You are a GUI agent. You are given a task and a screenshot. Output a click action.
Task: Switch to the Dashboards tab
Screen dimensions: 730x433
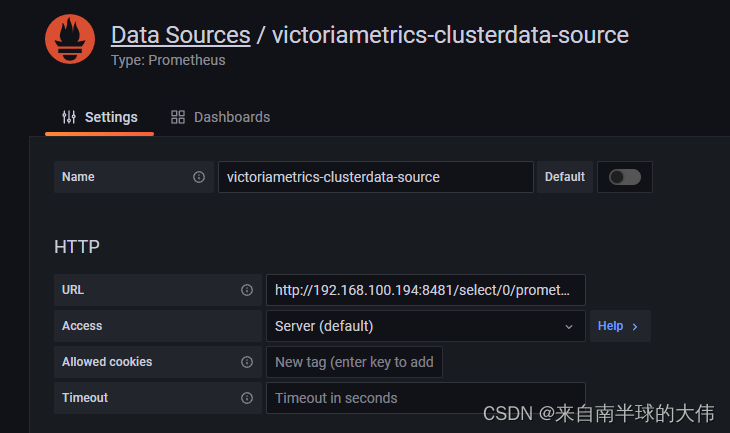220,117
